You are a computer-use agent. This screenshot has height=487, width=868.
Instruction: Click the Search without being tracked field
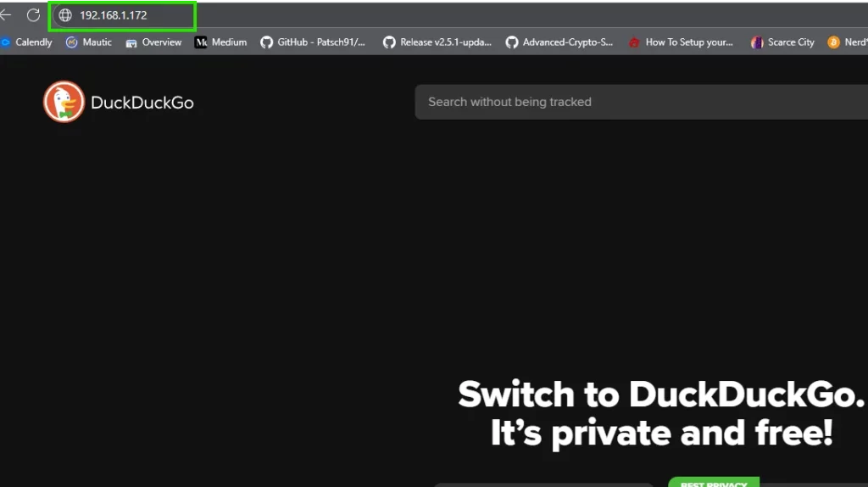coord(642,102)
